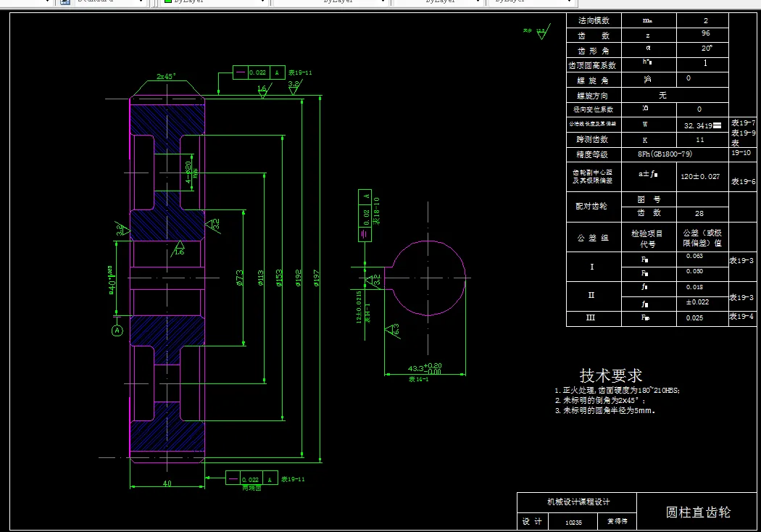Viewport: 761px width, 532px height.
Task: Select the tooth count value '96'
Action: point(705,33)
